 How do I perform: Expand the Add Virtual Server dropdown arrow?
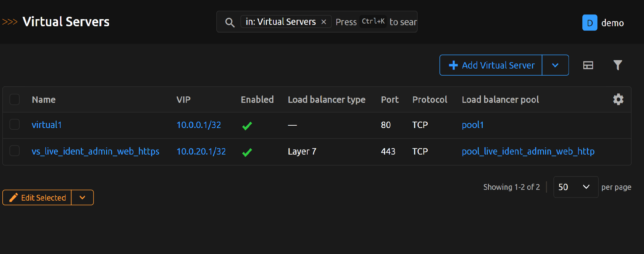tap(555, 65)
